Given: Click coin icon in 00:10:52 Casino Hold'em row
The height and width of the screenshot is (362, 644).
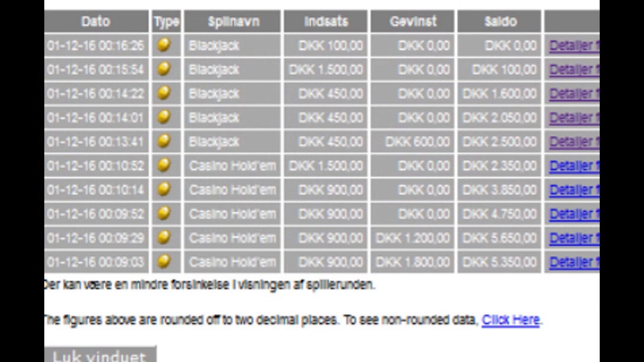Looking at the screenshot, I should [164, 165].
